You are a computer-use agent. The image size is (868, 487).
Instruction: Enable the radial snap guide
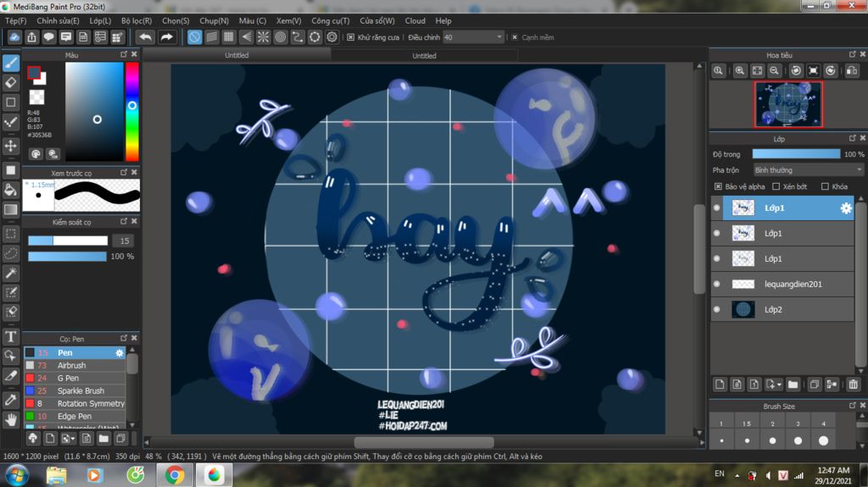[263, 37]
